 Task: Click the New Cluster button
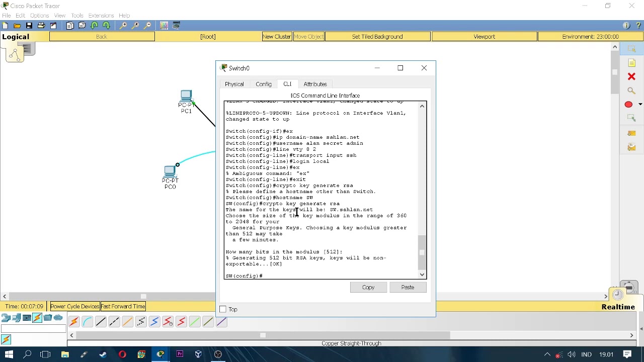point(277,37)
